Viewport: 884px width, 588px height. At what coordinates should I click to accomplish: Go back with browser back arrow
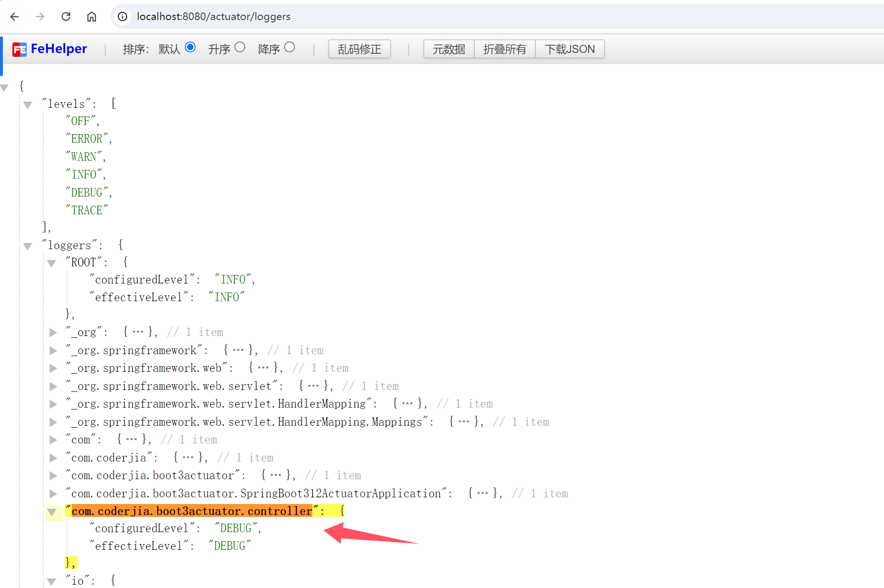(14, 17)
